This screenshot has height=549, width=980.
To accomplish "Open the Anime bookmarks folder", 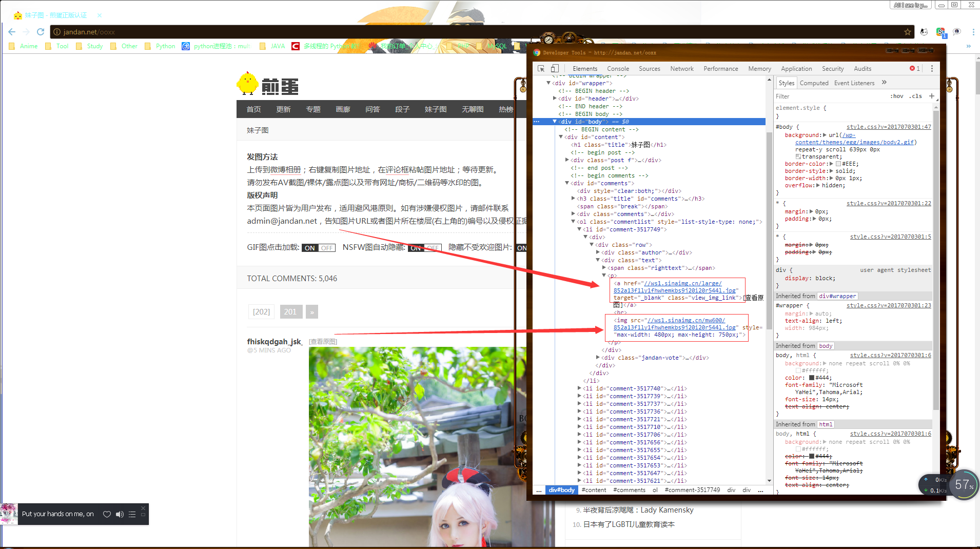I will click(x=24, y=46).
